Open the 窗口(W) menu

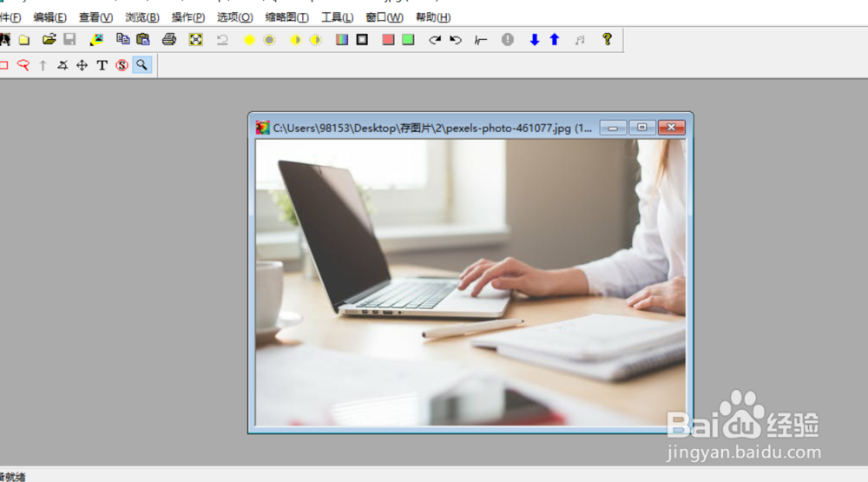pos(385,17)
